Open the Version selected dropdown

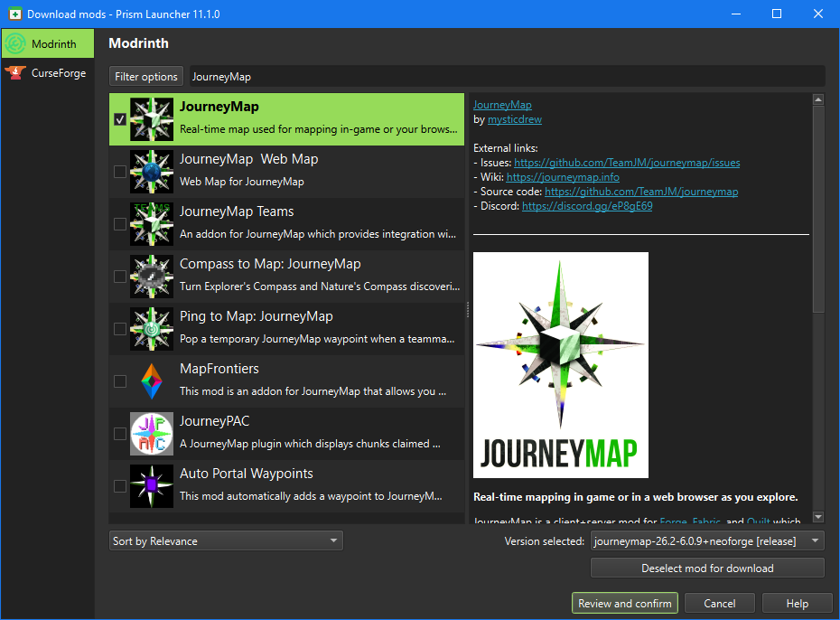707,540
